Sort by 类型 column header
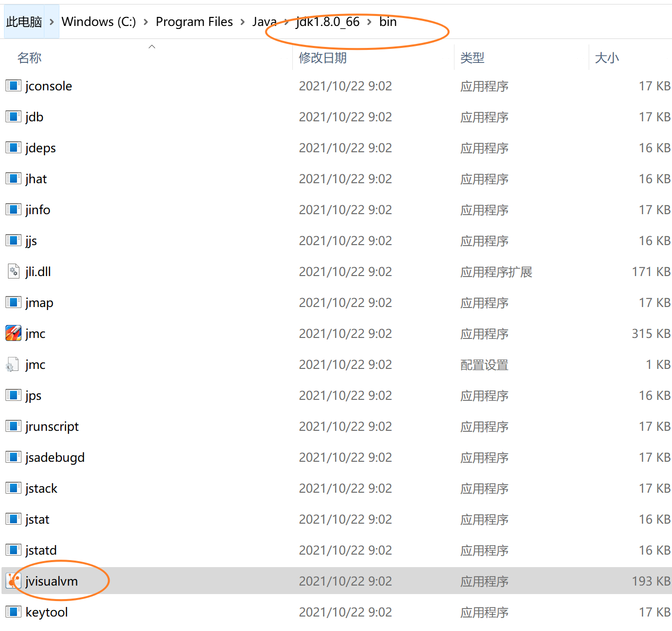The width and height of the screenshot is (672, 631). (x=472, y=58)
